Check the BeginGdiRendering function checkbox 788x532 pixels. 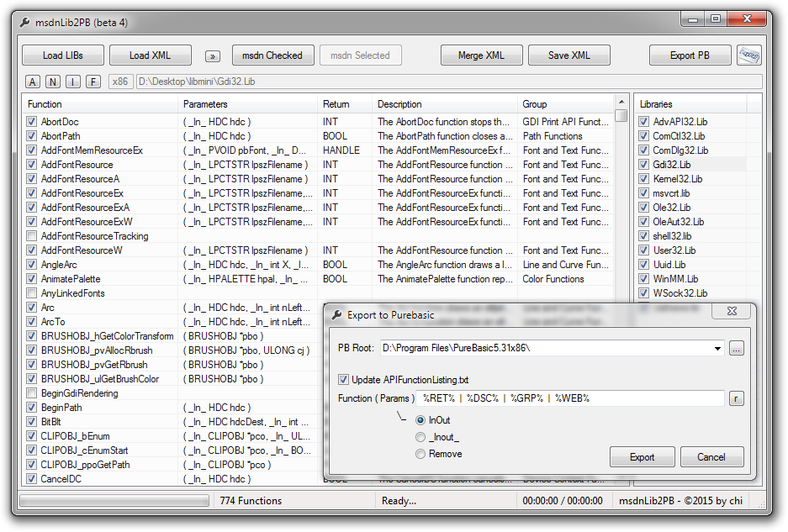click(32, 393)
